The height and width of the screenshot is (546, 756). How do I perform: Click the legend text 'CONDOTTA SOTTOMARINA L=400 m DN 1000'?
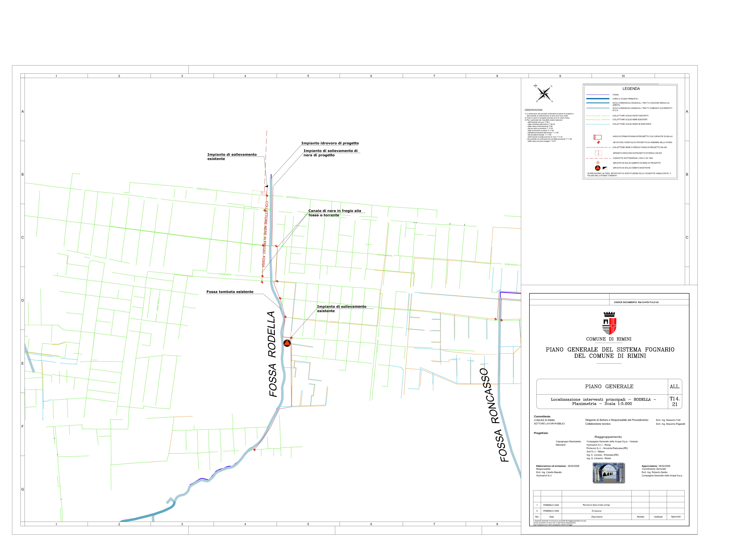click(633, 158)
